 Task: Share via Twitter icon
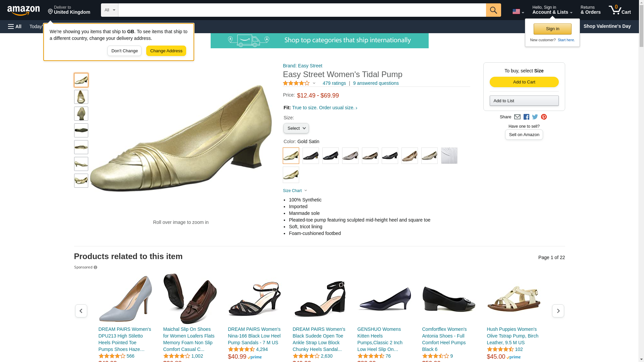(535, 117)
